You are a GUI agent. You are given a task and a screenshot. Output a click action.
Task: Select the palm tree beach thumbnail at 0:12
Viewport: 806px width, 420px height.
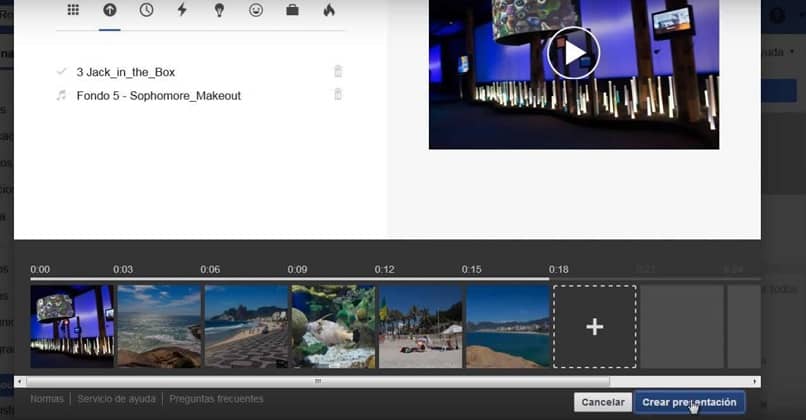pos(420,326)
